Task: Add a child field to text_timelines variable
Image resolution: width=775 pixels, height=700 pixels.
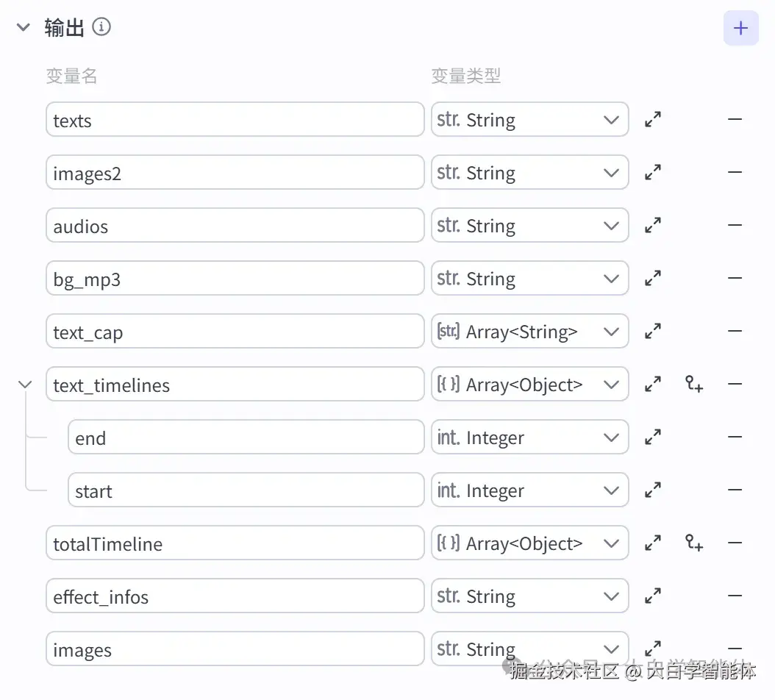Action: (x=693, y=383)
